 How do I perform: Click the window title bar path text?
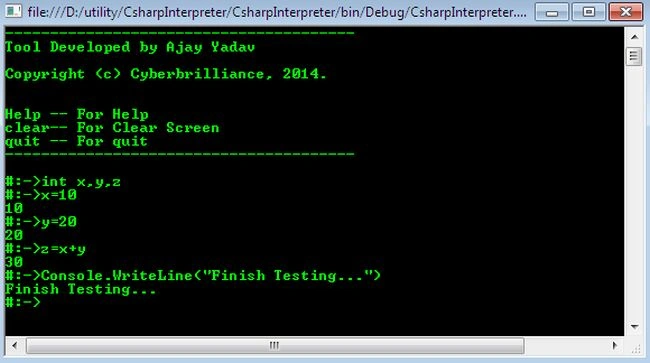click(x=277, y=12)
